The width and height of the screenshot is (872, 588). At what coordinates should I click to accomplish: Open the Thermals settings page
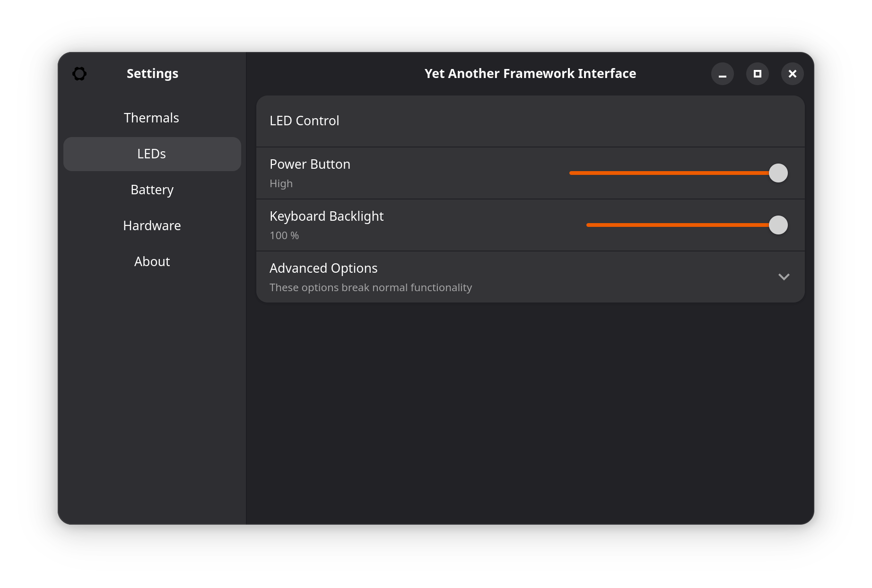click(x=152, y=118)
